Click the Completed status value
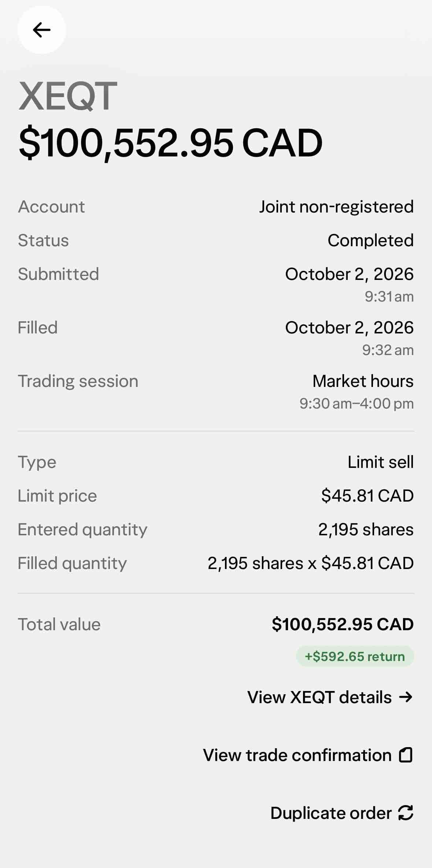The width and height of the screenshot is (432, 868). click(x=370, y=240)
